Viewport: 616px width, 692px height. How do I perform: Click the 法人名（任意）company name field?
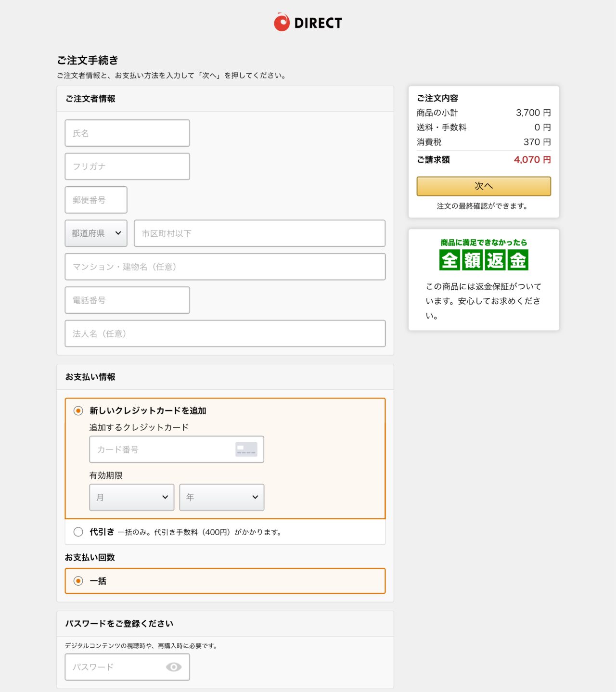coord(225,333)
